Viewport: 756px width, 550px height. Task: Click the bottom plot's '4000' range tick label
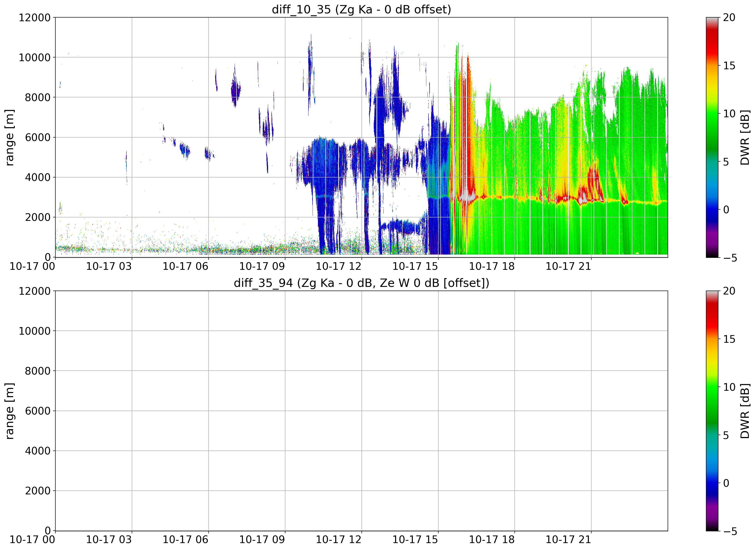pyautogui.click(x=38, y=451)
